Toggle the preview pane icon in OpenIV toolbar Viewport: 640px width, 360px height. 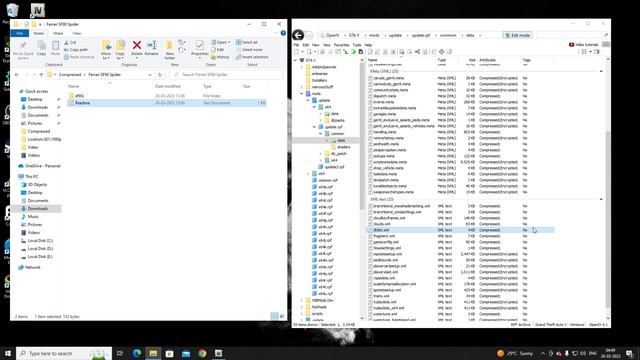(597, 52)
